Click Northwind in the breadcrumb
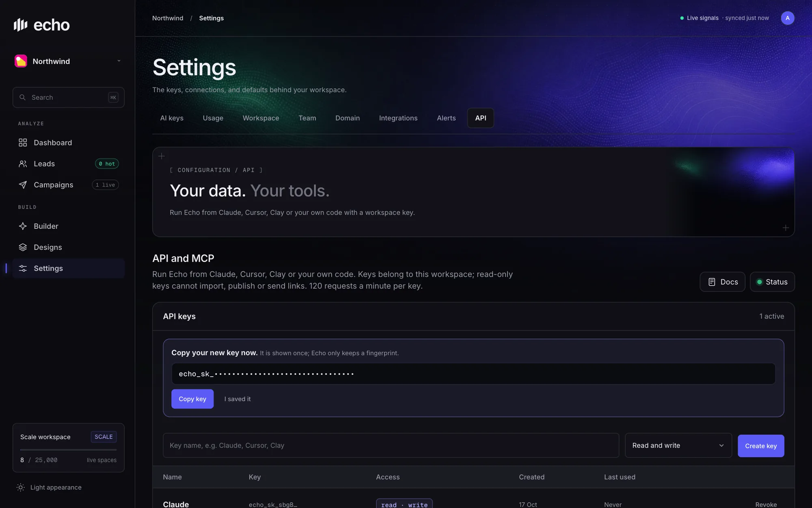The image size is (812, 508). 168,18
